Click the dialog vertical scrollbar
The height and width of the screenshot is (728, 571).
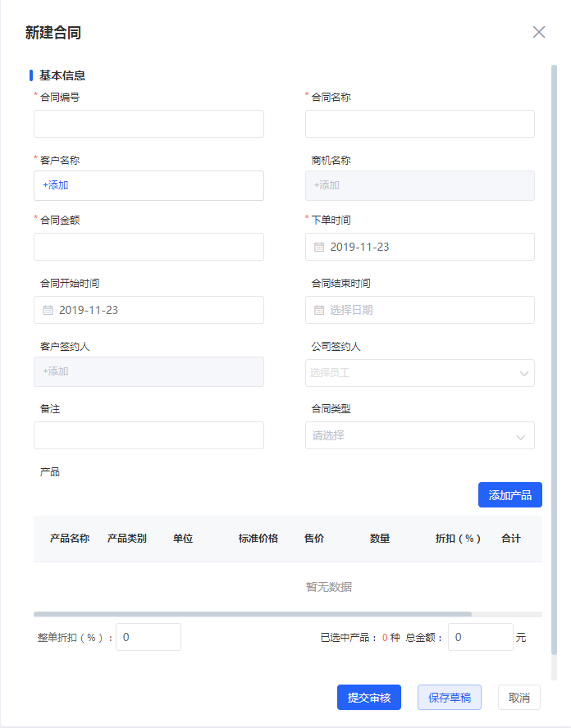554,328
